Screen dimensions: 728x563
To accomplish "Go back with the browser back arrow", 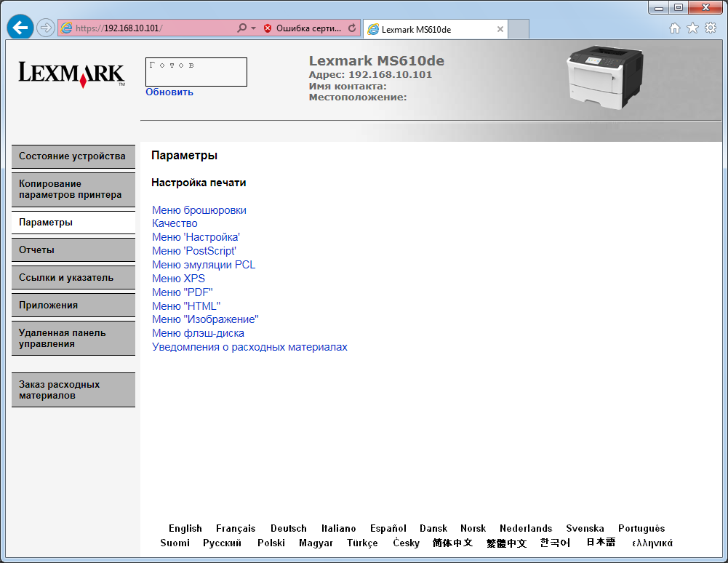I will coord(20,28).
